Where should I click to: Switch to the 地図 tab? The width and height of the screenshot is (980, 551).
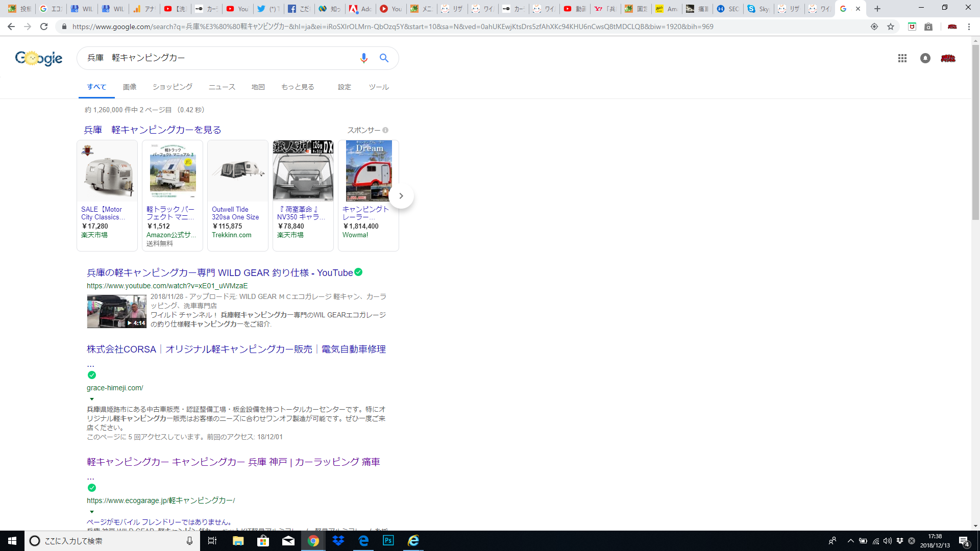click(258, 87)
